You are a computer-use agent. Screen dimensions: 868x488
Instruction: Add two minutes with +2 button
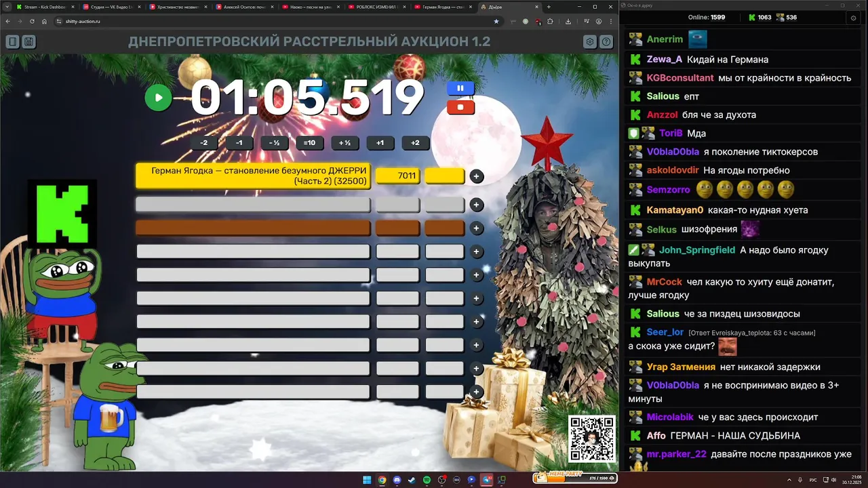click(x=416, y=143)
